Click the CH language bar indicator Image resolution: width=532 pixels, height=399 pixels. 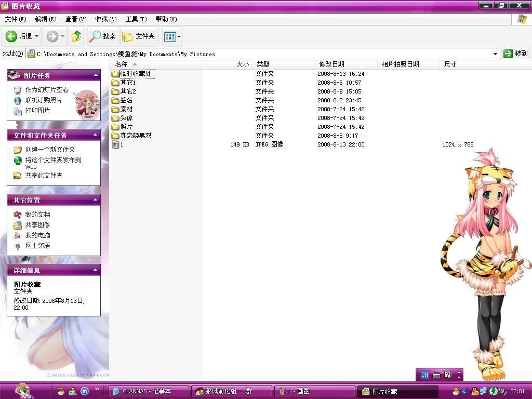point(424,375)
